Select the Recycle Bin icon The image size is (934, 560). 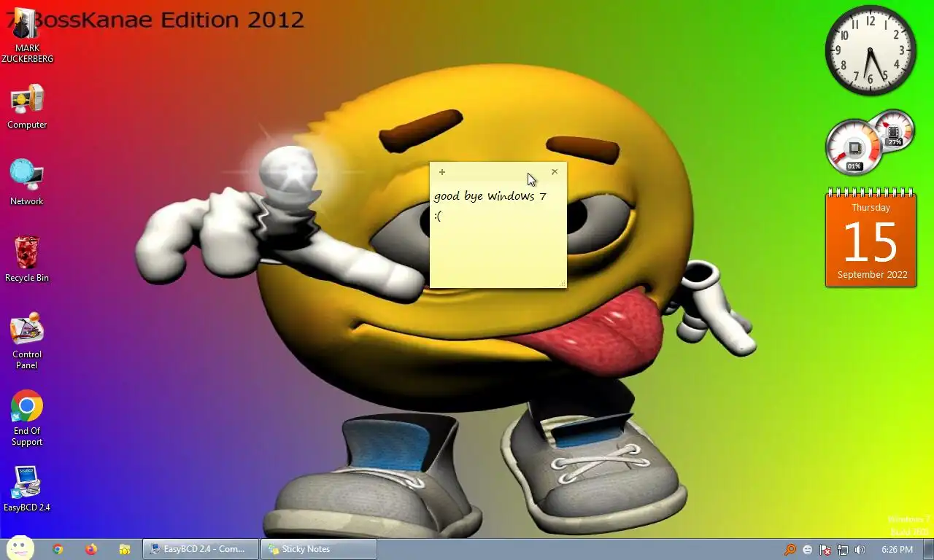click(27, 259)
